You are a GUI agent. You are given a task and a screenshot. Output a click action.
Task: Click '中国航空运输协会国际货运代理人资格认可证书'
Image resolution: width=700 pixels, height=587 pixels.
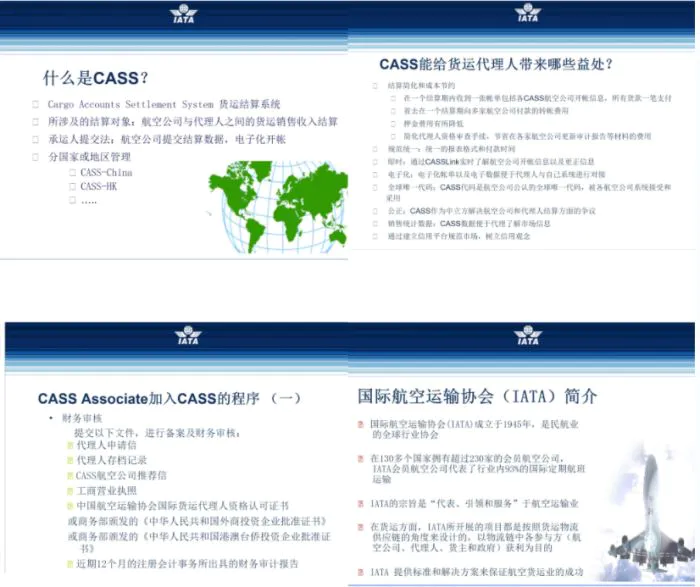coord(183,506)
